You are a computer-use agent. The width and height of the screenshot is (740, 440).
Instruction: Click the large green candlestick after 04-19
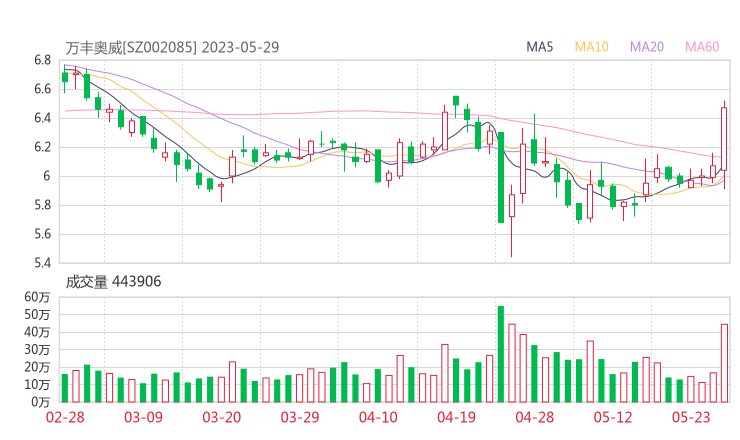[x=501, y=178]
